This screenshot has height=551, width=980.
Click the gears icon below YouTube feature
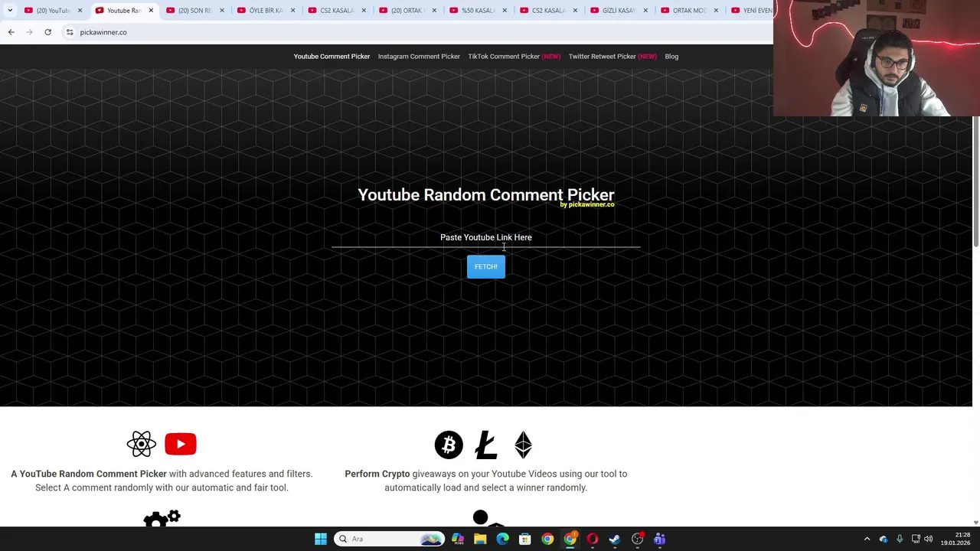162,518
